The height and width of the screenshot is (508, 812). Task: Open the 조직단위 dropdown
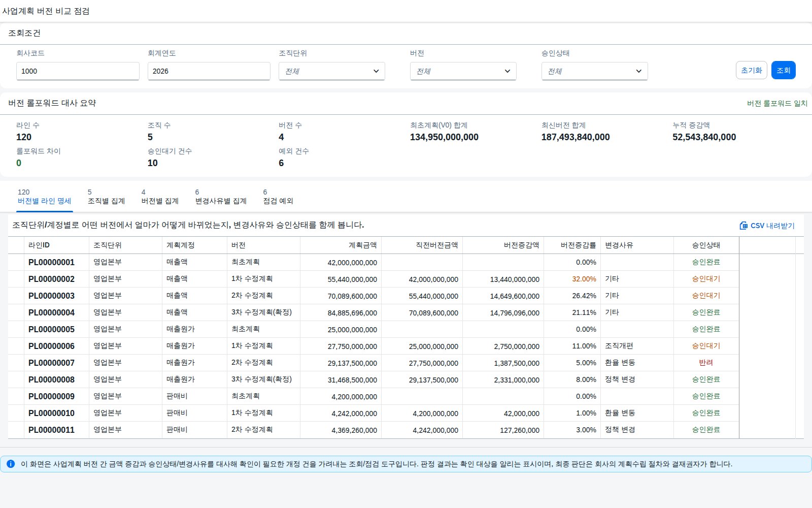tap(331, 71)
